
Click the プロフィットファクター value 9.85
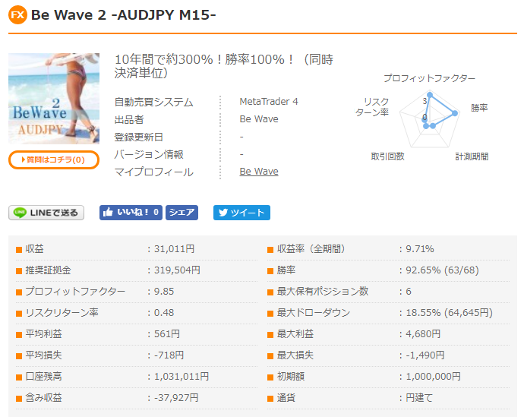164,292
